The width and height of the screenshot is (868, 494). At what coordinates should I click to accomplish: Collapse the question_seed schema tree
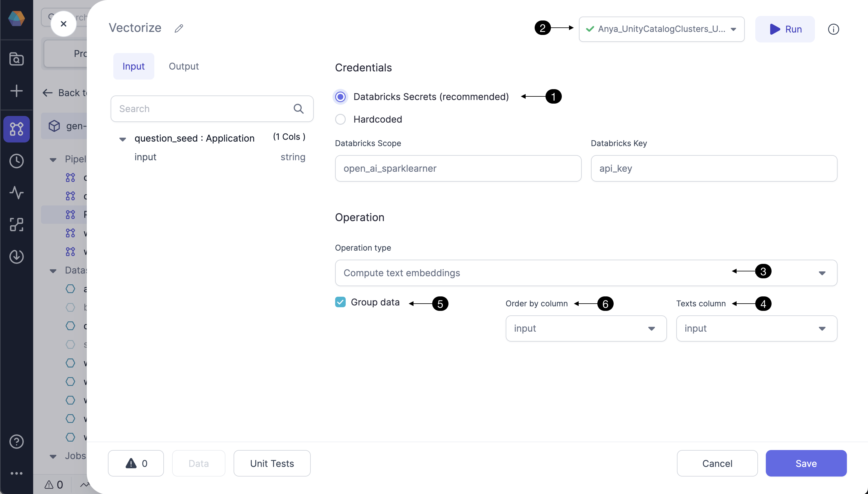(x=123, y=139)
